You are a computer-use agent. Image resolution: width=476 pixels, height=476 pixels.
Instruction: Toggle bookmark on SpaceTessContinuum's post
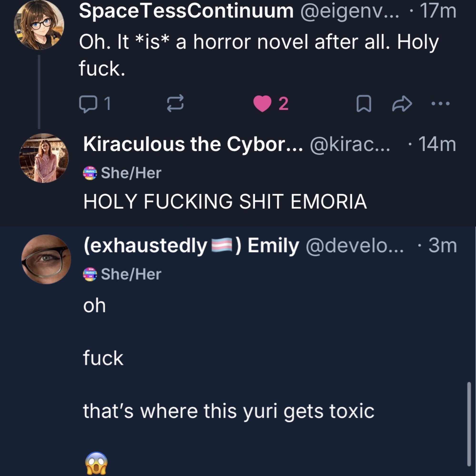pyautogui.click(x=364, y=104)
